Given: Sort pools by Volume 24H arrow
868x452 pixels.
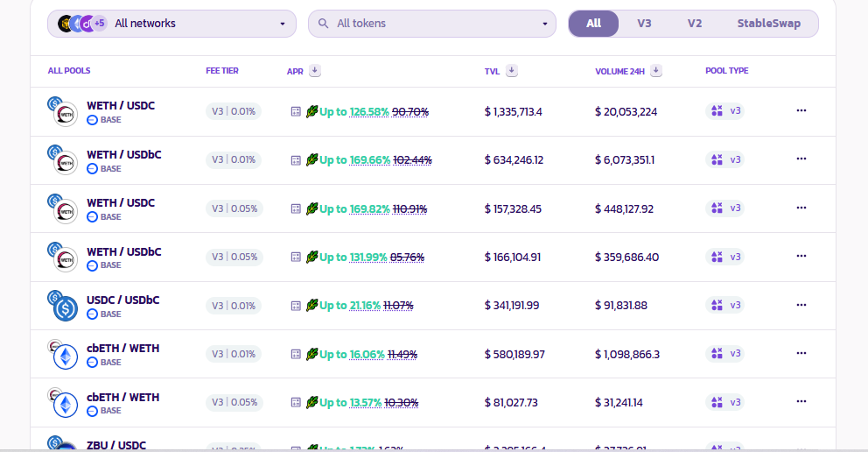Looking at the screenshot, I should 656,71.
